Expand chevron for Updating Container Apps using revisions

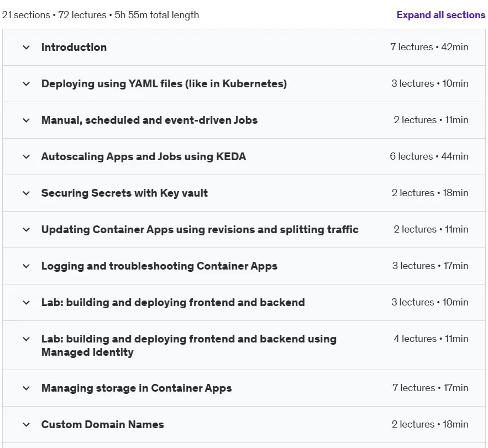point(27,230)
